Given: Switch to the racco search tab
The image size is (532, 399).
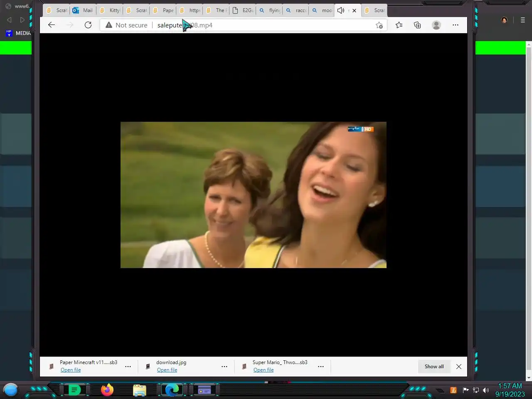Looking at the screenshot, I should [x=296, y=10].
